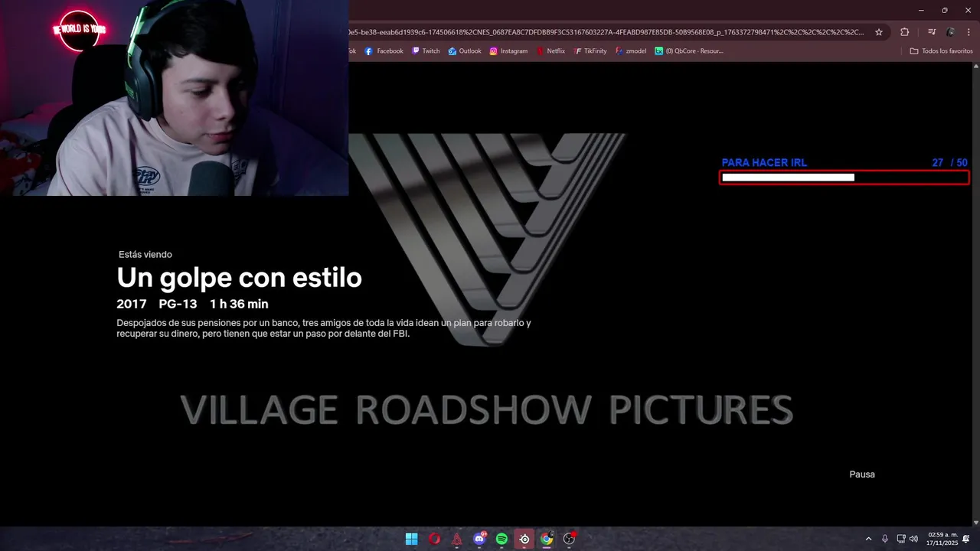This screenshot has height=551, width=980.
Task: Click the PARA HACER IRL label
Action: coord(764,162)
